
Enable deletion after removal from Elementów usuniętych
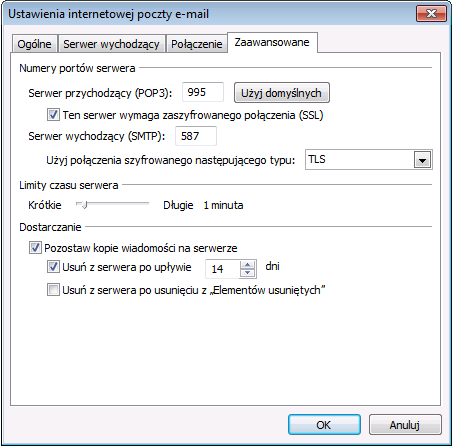tap(53, 290)
